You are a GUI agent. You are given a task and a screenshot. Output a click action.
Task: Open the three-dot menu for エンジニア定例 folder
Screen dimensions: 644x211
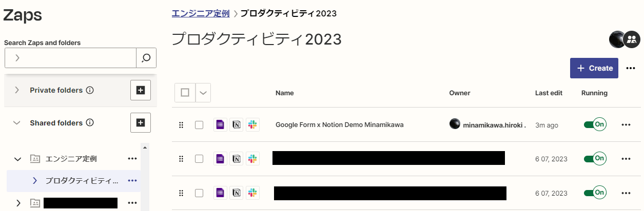click(x=132, y=159)
